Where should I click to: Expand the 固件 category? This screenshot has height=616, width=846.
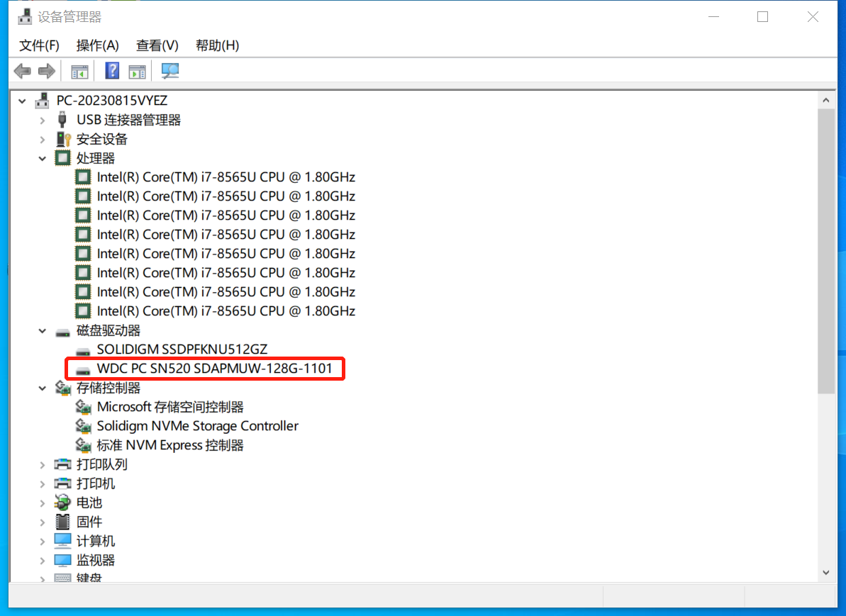pyautogui.click(x=43, y=522)
